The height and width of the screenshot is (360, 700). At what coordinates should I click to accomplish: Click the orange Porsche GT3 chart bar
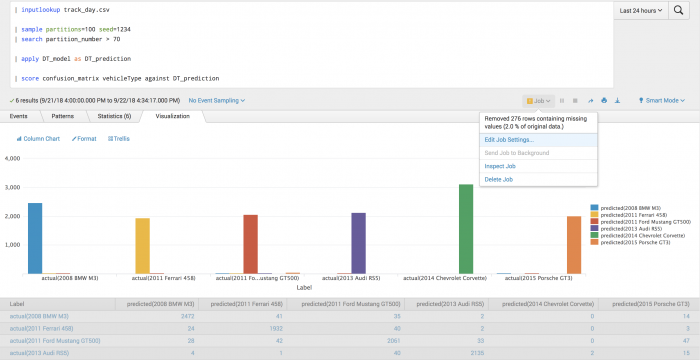(574, 245)
